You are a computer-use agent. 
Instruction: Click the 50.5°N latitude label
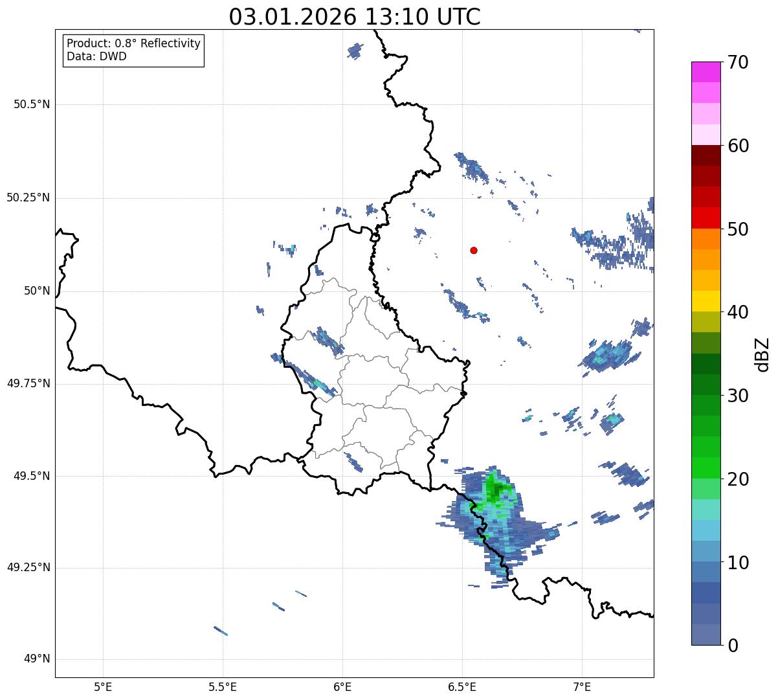[x=32, y=104]
